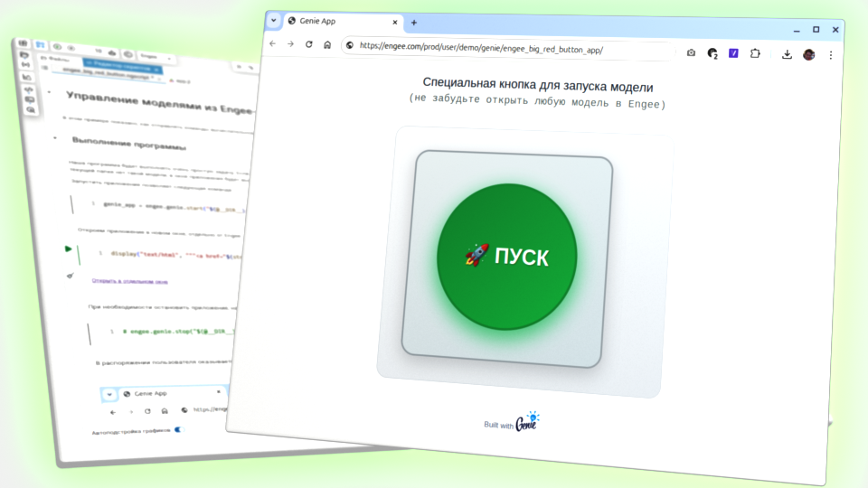Click the camera screenshot icon in browser toolbar

click(691, 52)
